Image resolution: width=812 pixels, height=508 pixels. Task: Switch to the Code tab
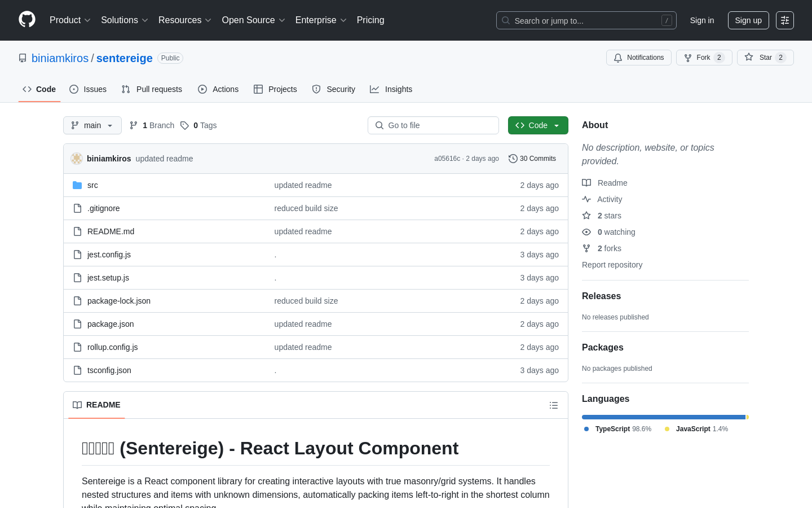click(x=39, y=89)
